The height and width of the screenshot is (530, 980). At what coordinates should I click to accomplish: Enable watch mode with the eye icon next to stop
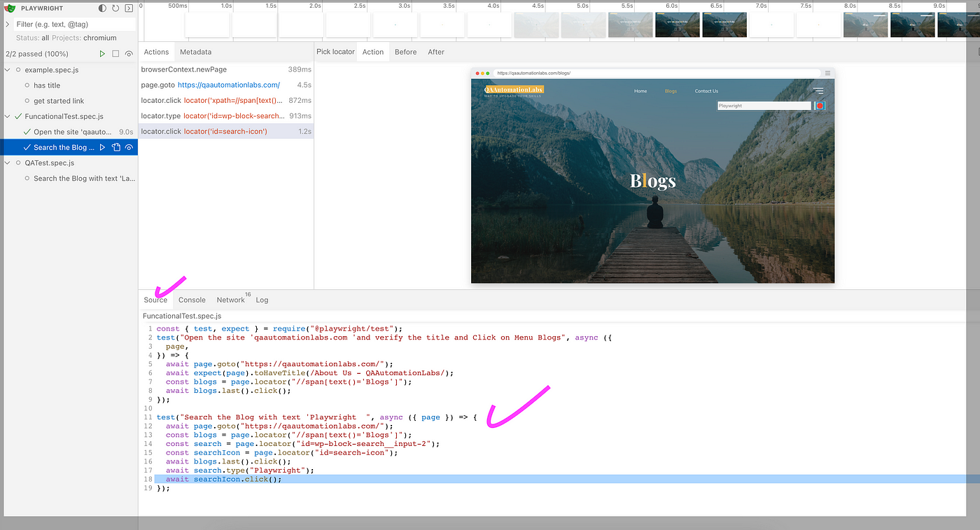(x=128, y=54)
